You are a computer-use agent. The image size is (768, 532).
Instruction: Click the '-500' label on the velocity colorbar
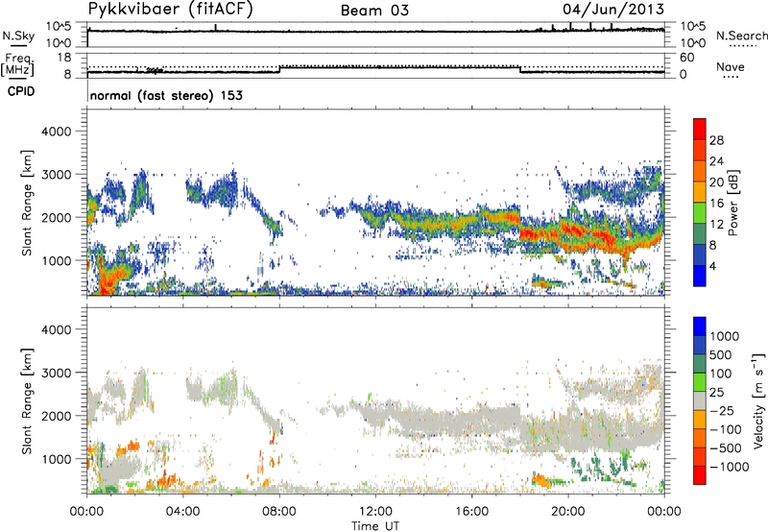(727, 448)
